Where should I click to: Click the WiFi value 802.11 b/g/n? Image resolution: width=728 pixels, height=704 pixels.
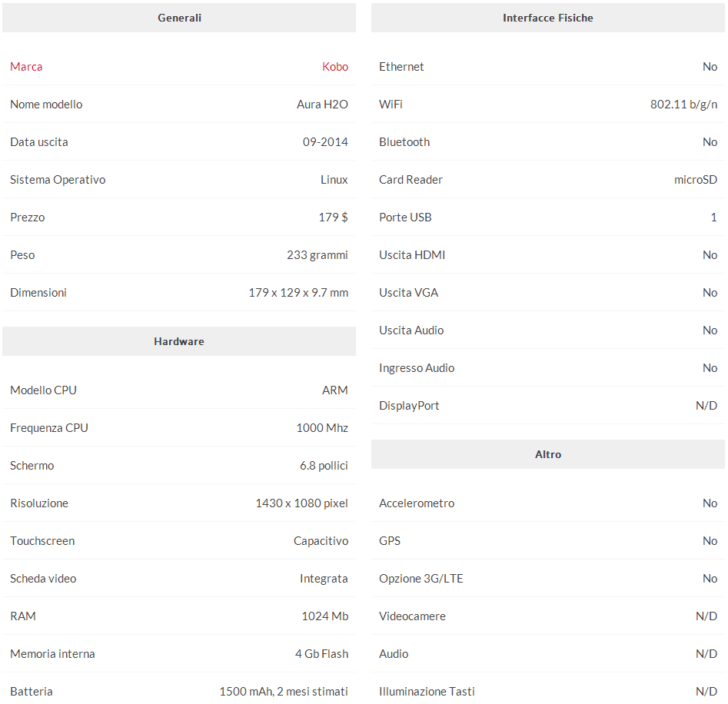click(x=683, y=105)
